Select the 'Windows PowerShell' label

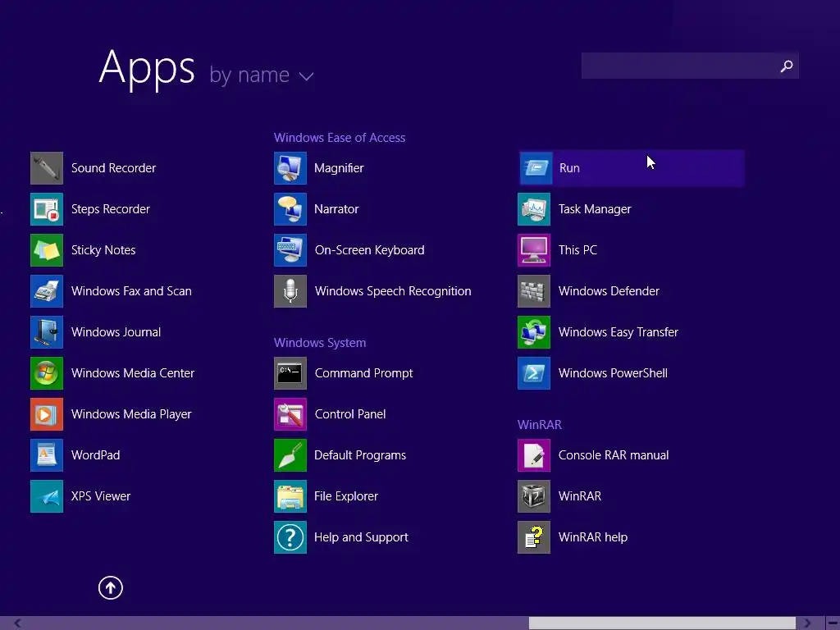pos(613,373)
